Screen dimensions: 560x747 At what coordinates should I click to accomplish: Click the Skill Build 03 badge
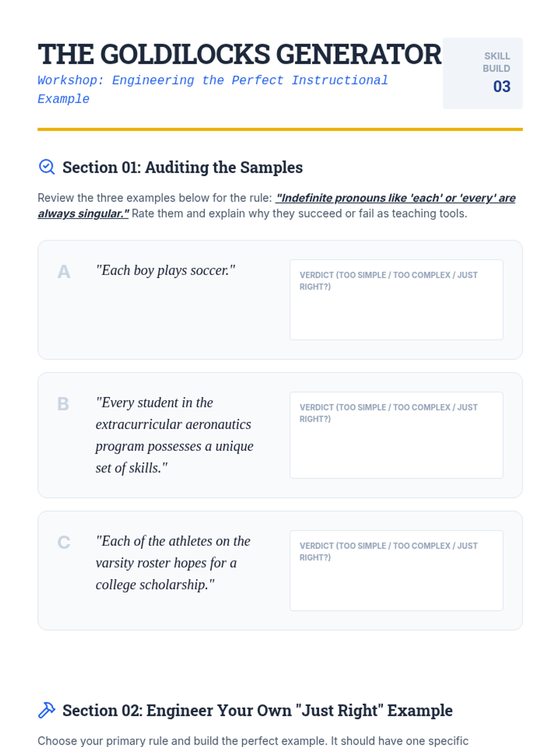483,73
